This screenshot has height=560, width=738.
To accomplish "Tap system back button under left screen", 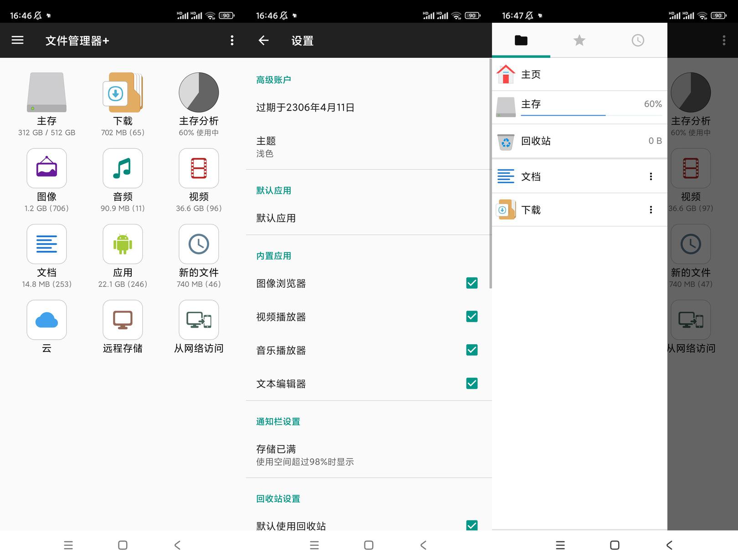I will pos(178,545).
